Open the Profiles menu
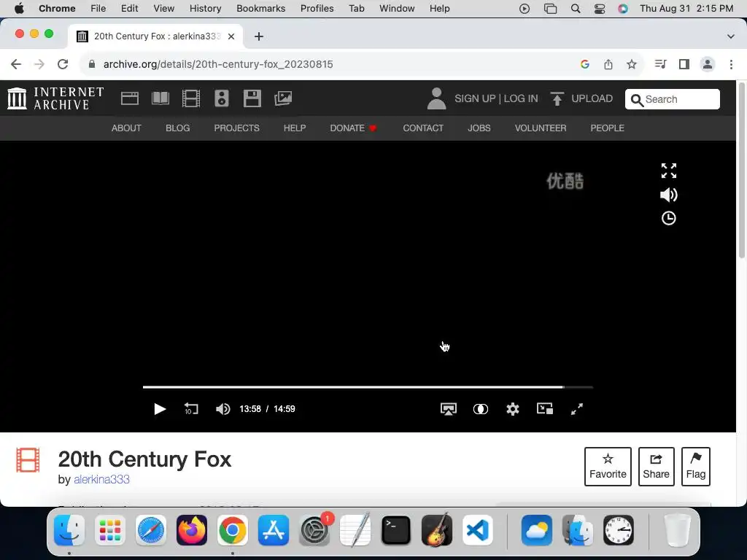747x560 pixels. click(x=317, y=9)
